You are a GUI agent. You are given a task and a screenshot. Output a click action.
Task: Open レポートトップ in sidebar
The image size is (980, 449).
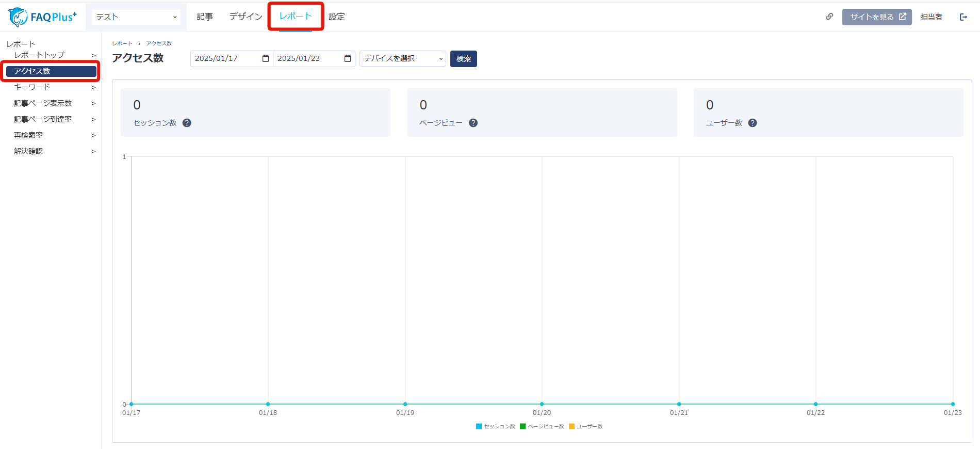click(x=39, y=55)
